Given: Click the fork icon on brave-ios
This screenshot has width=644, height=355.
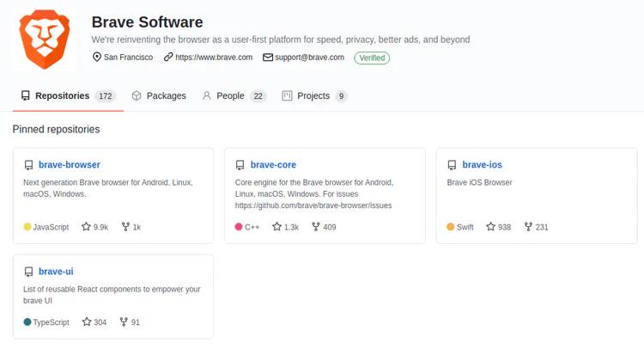Looking at the screenshot, I should pos(529,227).
